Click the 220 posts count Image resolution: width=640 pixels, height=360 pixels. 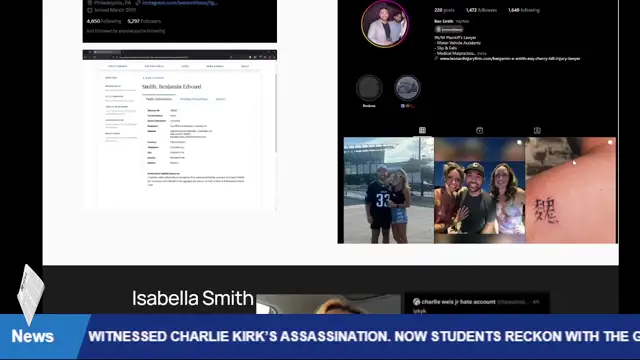(444, 10)
